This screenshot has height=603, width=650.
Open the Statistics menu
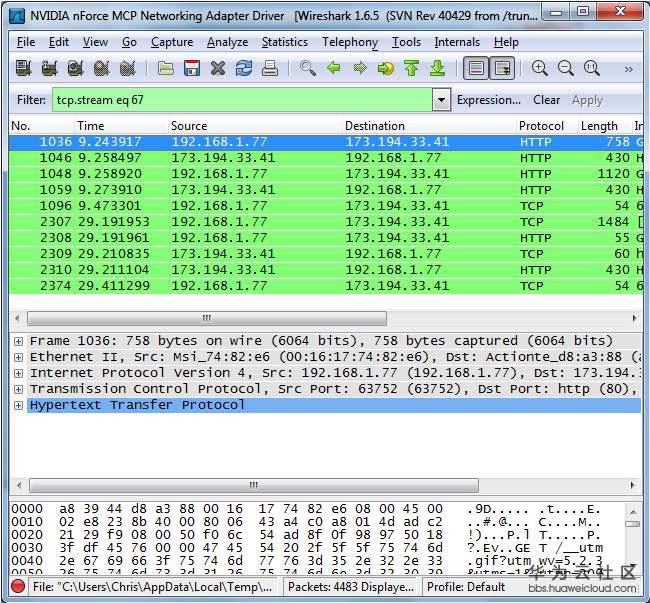point(285,42)
